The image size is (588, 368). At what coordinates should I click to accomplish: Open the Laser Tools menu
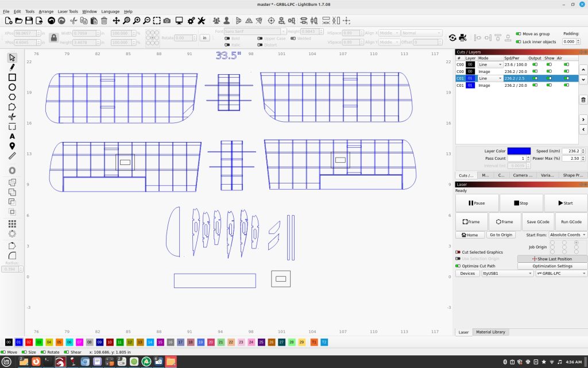click(68, 11)
